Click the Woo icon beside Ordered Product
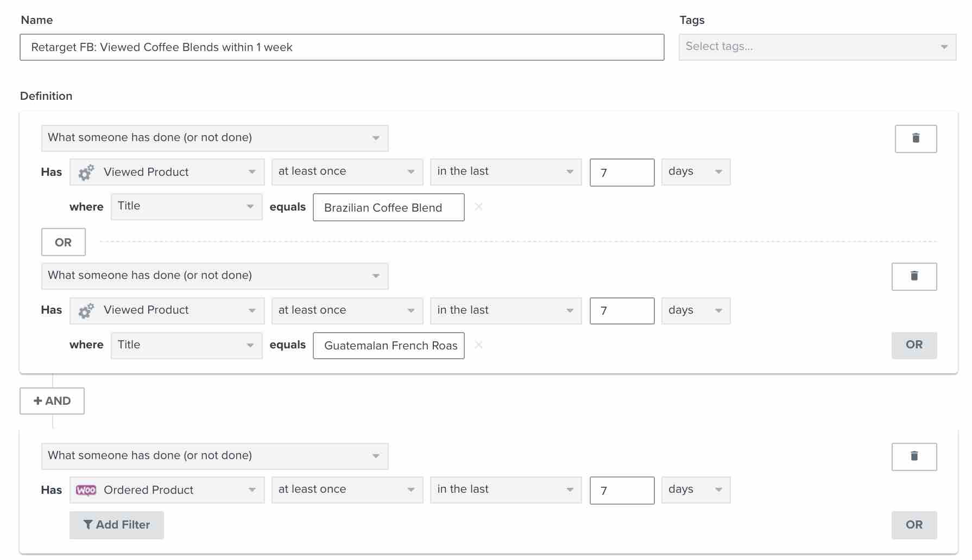The height and width of the screenshot is (560, 972). 87,489
